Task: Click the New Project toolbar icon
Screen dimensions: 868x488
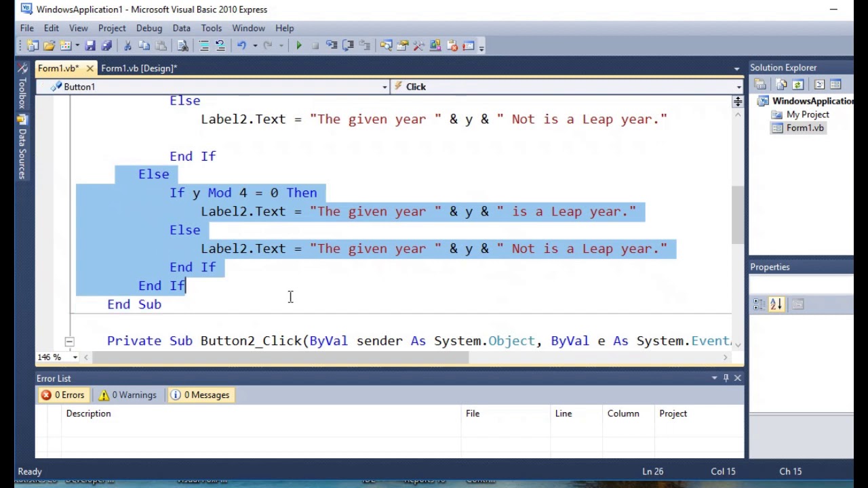Action: (33, 45)
